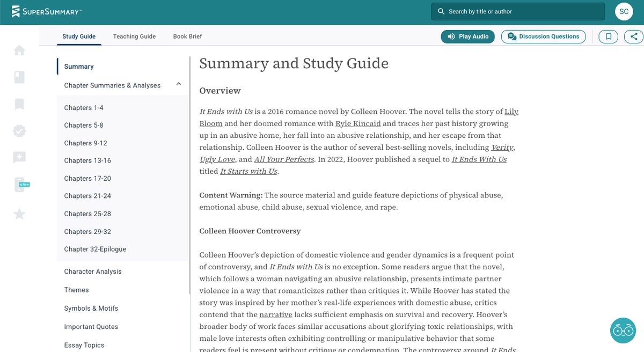
Task: Toggle the chat feedback icon in sidebar
Action: point(19,157)
